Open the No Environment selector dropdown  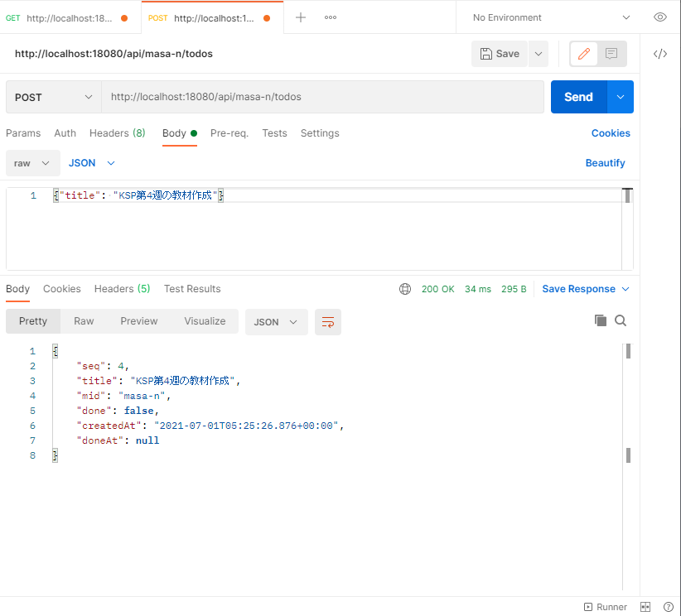click(x=551, y=17)
